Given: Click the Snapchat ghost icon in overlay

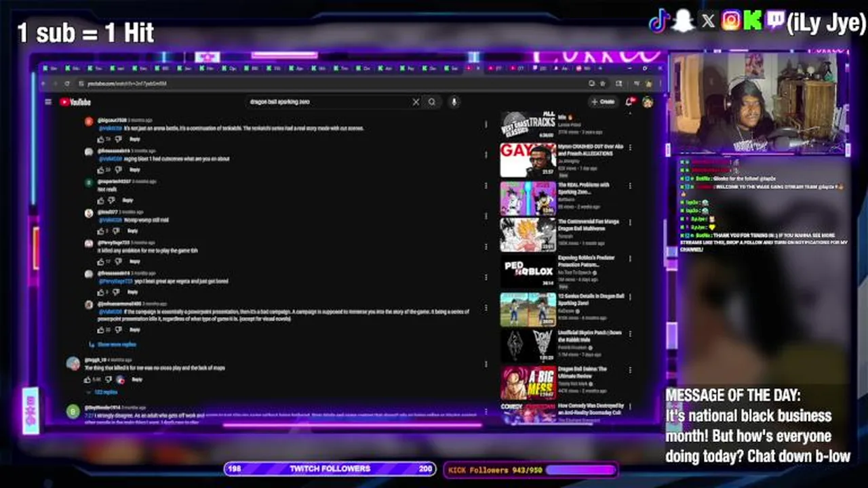Looking at the screenshot, I should (684, 22).
